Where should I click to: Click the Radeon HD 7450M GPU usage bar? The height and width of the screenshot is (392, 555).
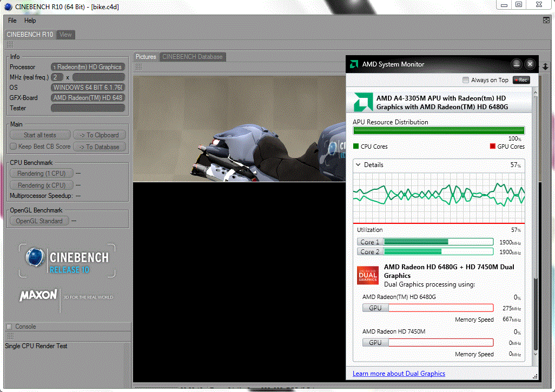(x=441, y=342)
